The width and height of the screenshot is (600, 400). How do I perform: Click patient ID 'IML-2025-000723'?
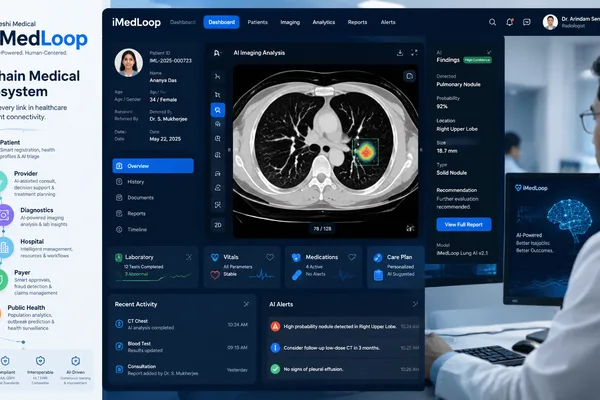tap(171, 60)
